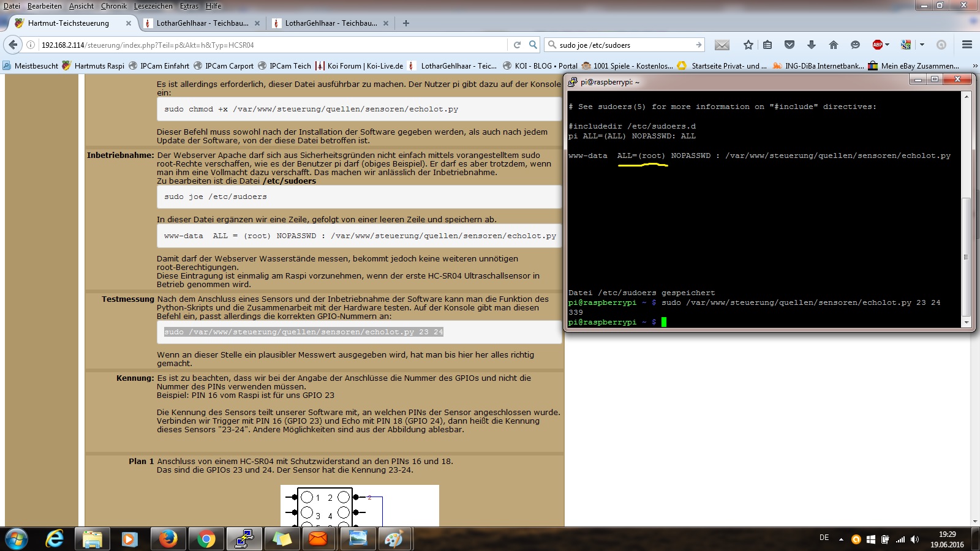
Task: Click the mail envelope toolbar icon
Action: click(x=722, y=45)
